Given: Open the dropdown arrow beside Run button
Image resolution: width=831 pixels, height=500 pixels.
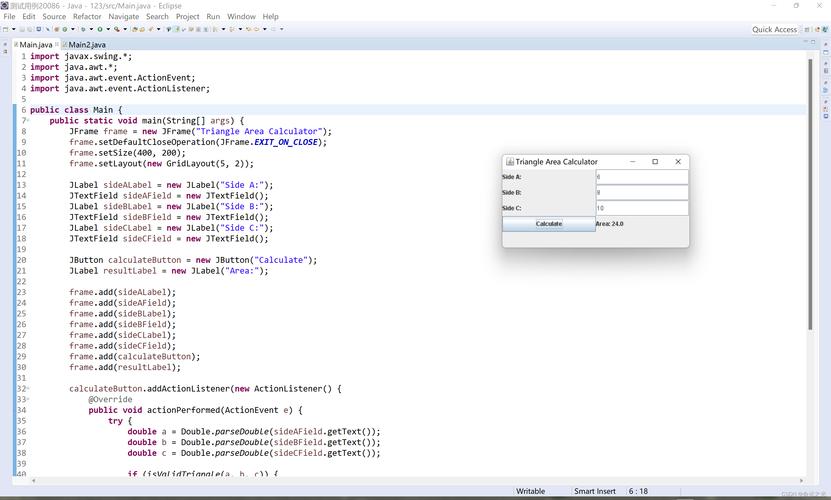Looking at the screenshot, I should click(106, 29).
